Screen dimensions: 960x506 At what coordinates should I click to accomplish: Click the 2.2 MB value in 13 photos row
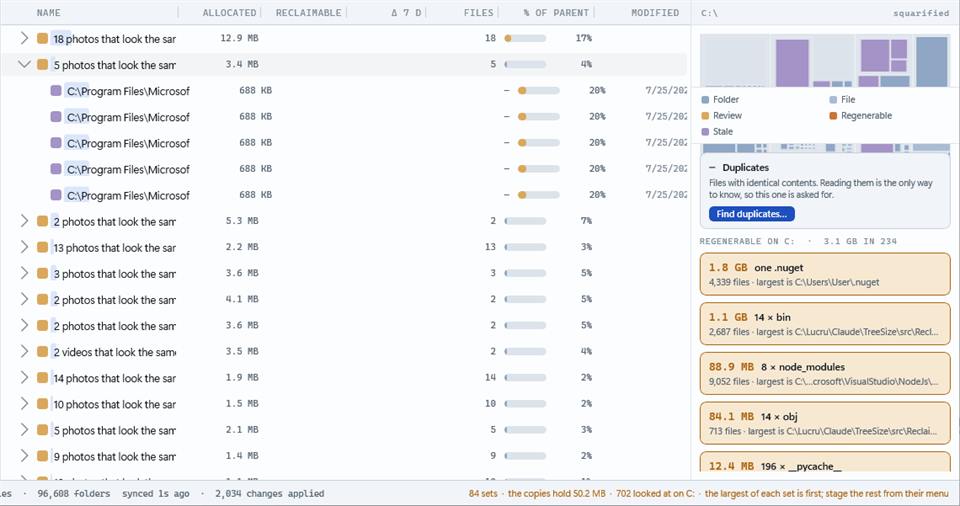(x=242, y=247)
